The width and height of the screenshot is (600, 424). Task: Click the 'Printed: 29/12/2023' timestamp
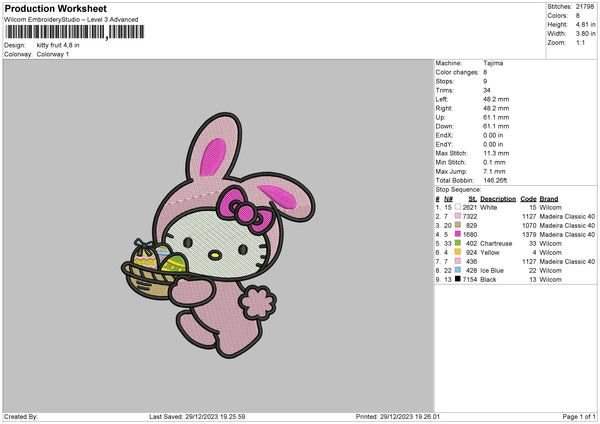tap(398, 417)
